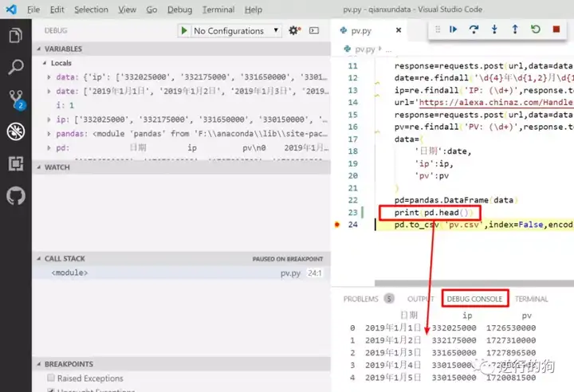
Task: Click the alexa.chinaz.com URL on line 14
Action: click(497, 103)
